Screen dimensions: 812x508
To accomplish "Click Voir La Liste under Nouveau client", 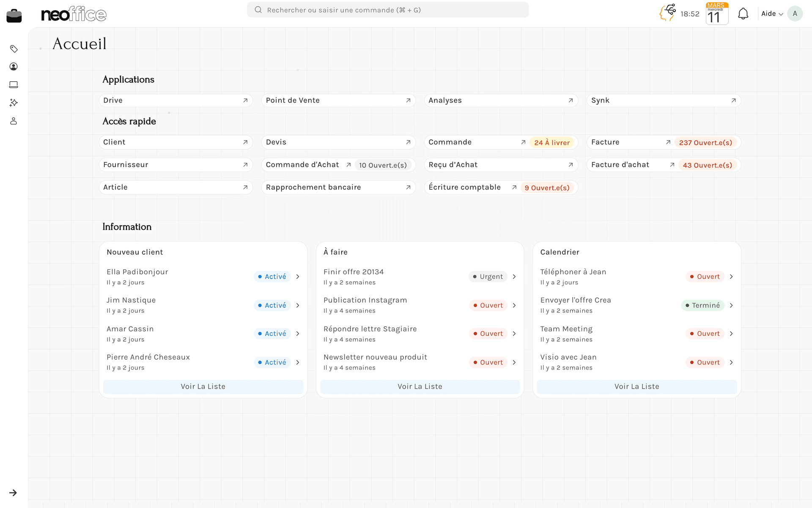I will pyautogui.click(x=203, y=387).
